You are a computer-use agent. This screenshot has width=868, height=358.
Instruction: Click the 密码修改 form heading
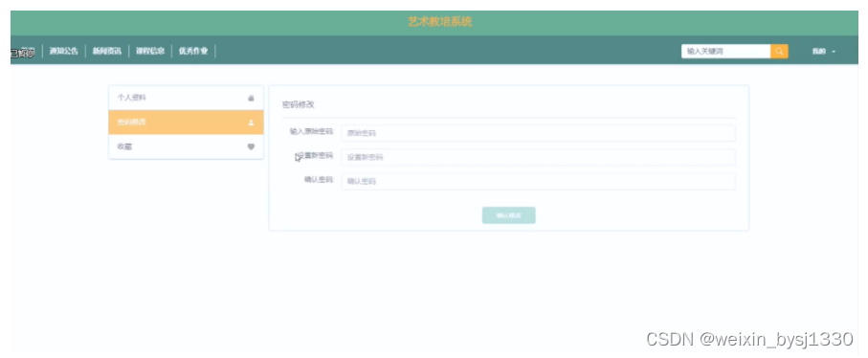click(x=299, y=104)
